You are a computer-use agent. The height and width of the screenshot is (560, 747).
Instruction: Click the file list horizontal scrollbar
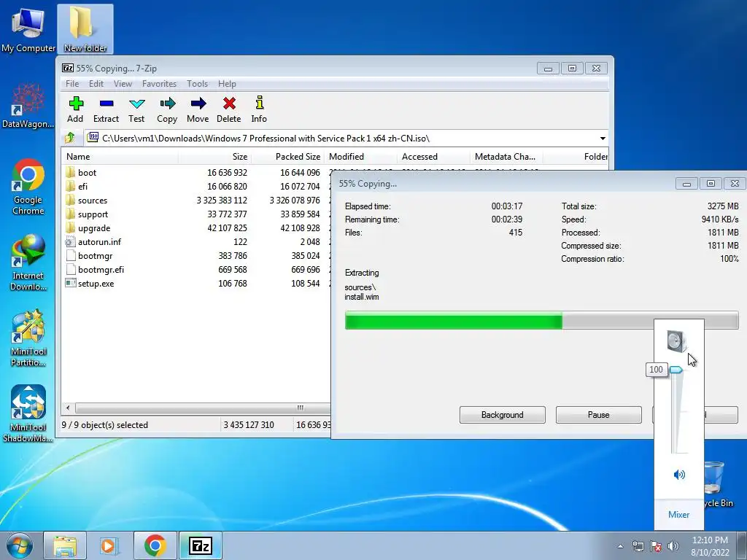click(203, 408)
